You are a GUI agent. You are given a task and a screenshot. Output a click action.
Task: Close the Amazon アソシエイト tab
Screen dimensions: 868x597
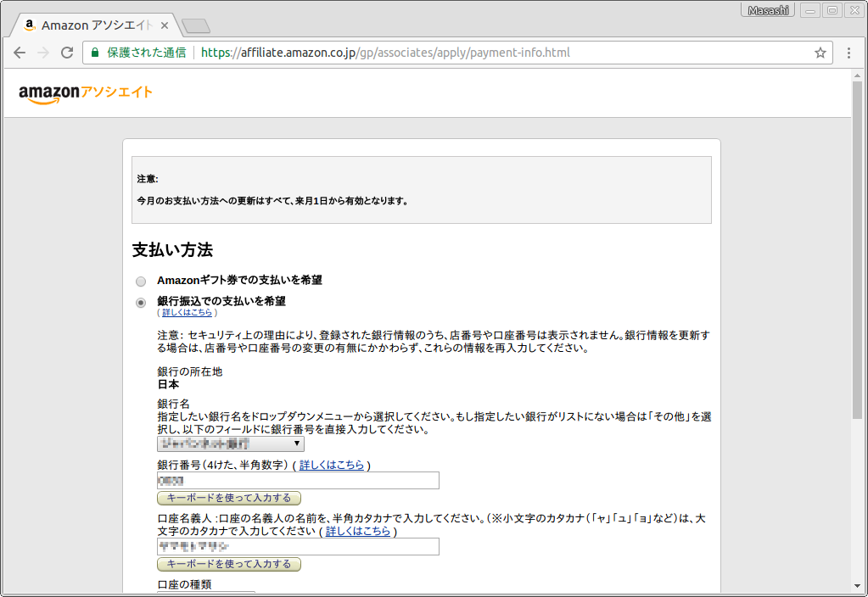click(165, 25)
